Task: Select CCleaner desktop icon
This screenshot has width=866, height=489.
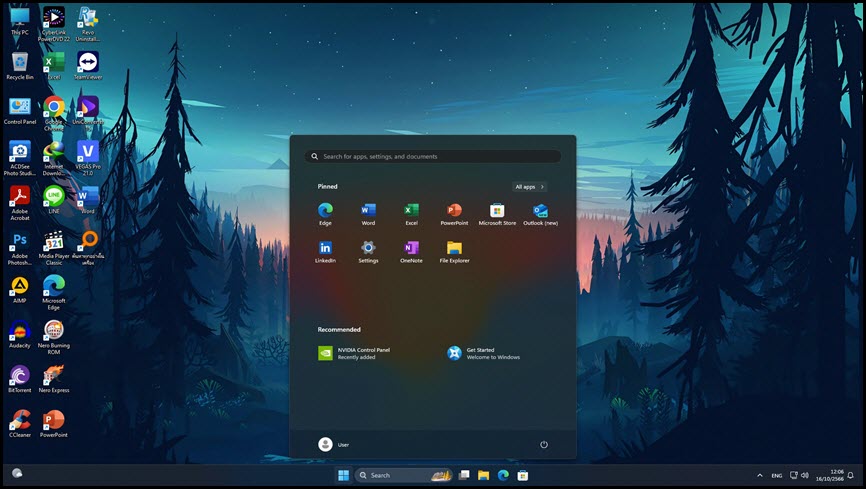Action: tap(20, 424)
